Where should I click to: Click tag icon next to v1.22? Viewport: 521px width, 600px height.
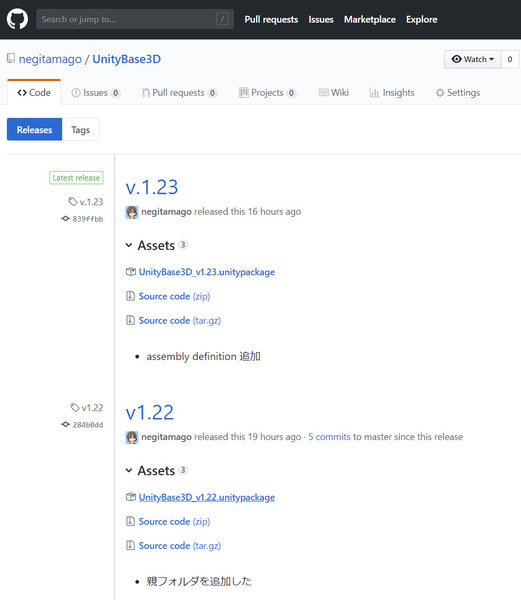(x=75, y=408)
